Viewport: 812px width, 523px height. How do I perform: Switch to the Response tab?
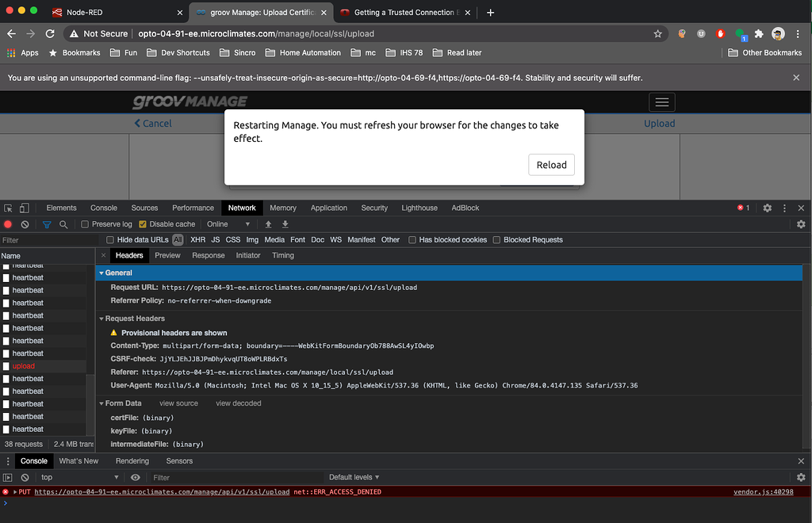coord(208,255)
